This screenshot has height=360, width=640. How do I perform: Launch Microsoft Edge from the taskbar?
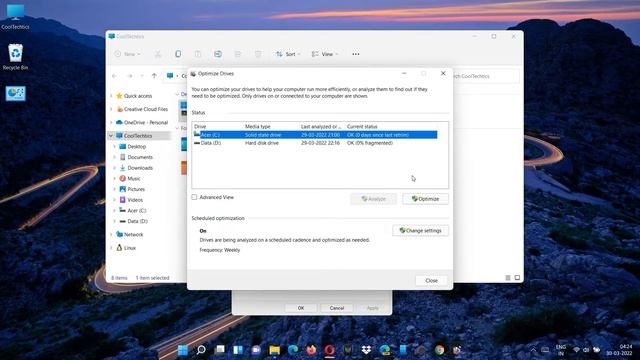pos(293,350)
